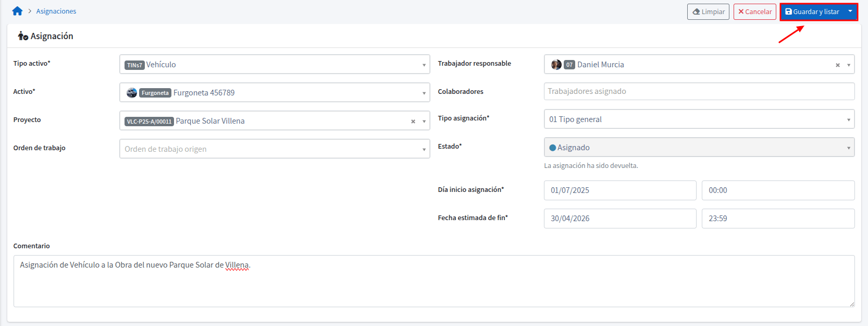This screenshot has height=326, width=868.
Task: Go to the home page icon
Action: [x=17, y=11]
